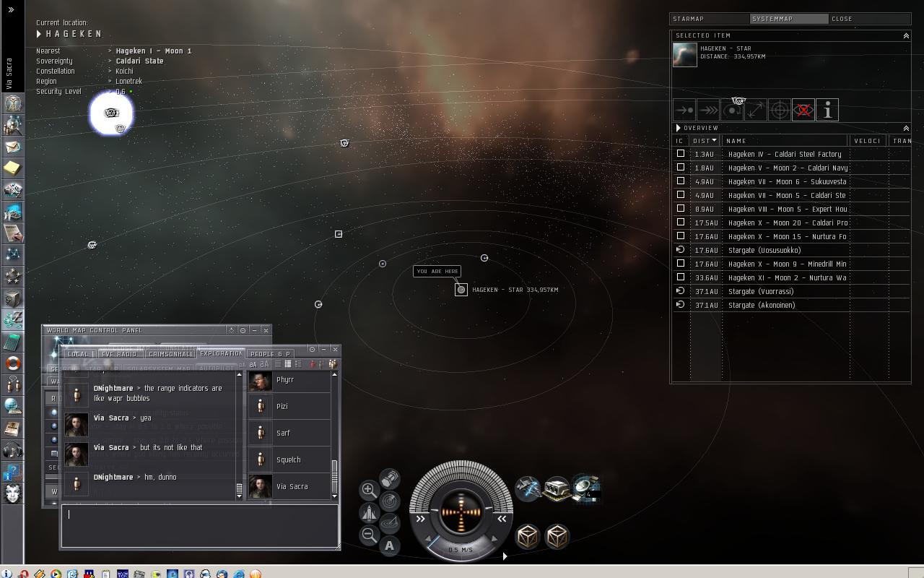The width and height of the screenshot is (924, 578).
Task: Sort overview by Dist column arrow
Action: [x=715, y=140]
